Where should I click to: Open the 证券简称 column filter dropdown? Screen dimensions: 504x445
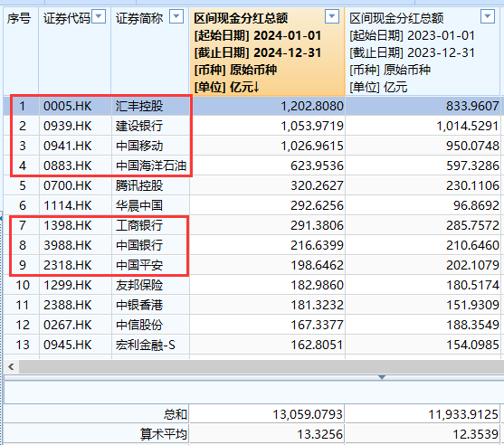[176, 16]
